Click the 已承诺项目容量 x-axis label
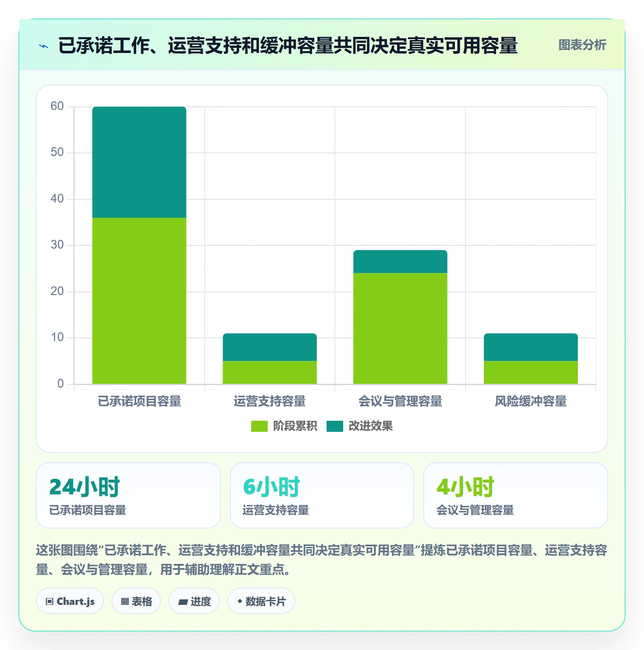Image resolution: width=644 pixels, height=650 pixels. [x=139, y=401]
